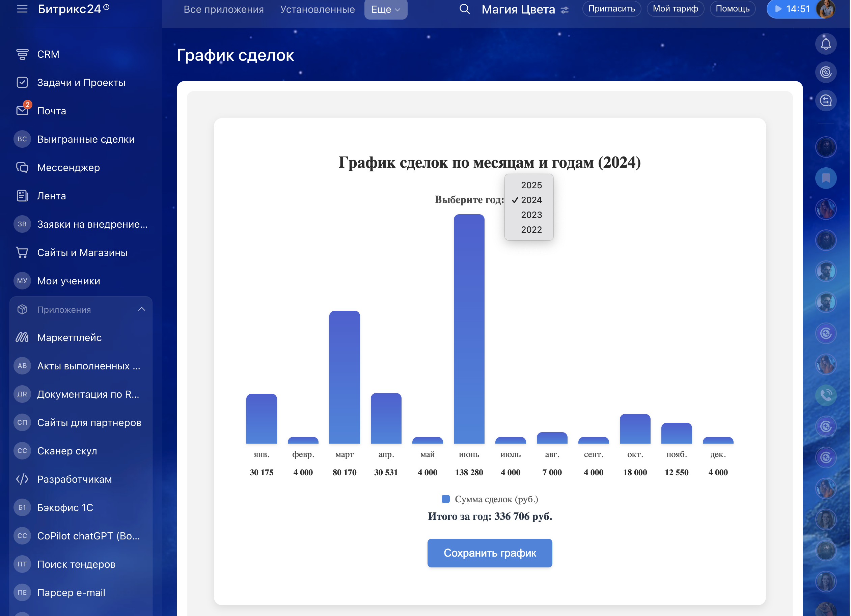Open the search magnifier icon
The height and width of the screenshot is (616, 851).
click(x=464, y=9)
